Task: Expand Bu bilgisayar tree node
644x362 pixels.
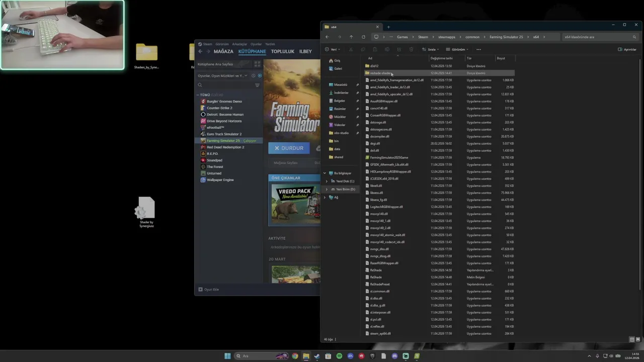Action: click(x=325, y=173)
